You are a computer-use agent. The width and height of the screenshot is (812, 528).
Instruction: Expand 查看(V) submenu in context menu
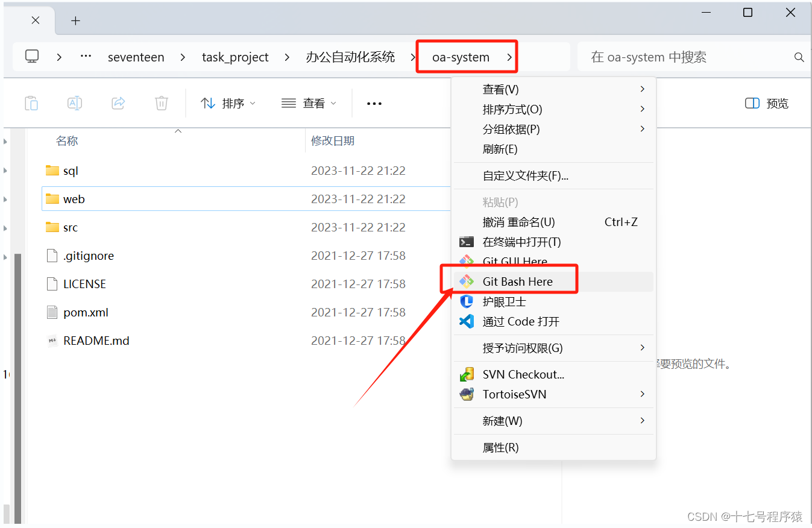[553, 89]
